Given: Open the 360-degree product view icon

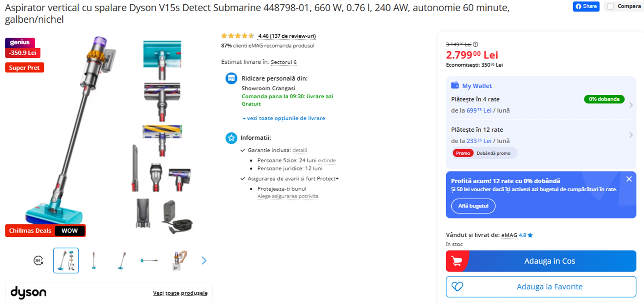Looking at the screenshot, I should 38,261.
